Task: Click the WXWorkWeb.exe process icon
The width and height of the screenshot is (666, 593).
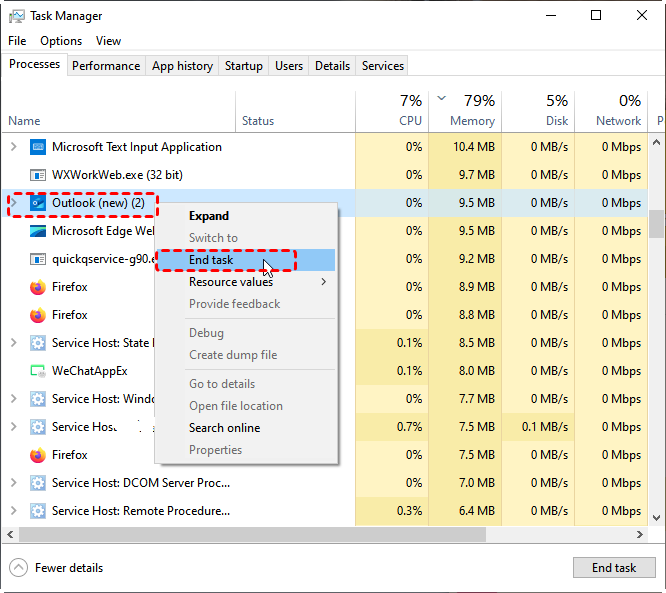Action: click(x=38, y=175)
